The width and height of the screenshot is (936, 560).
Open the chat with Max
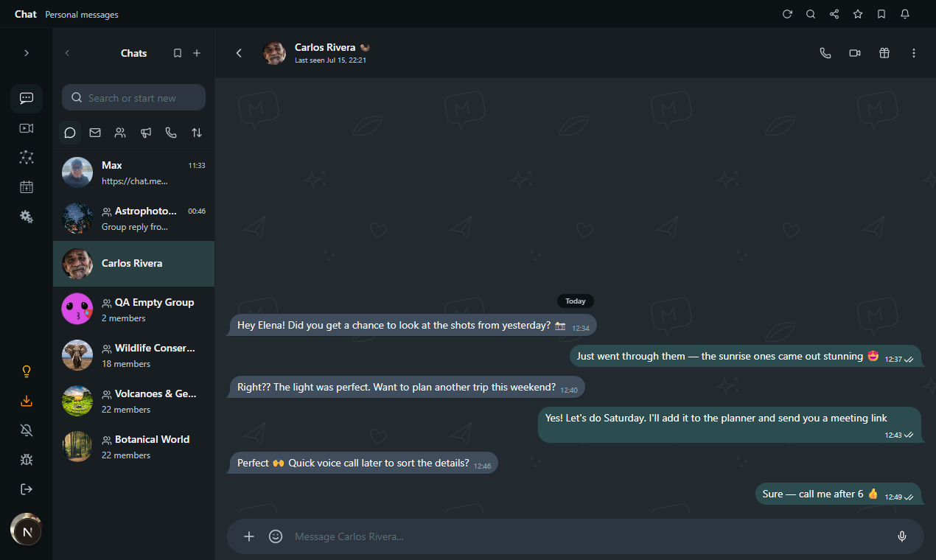134,172
